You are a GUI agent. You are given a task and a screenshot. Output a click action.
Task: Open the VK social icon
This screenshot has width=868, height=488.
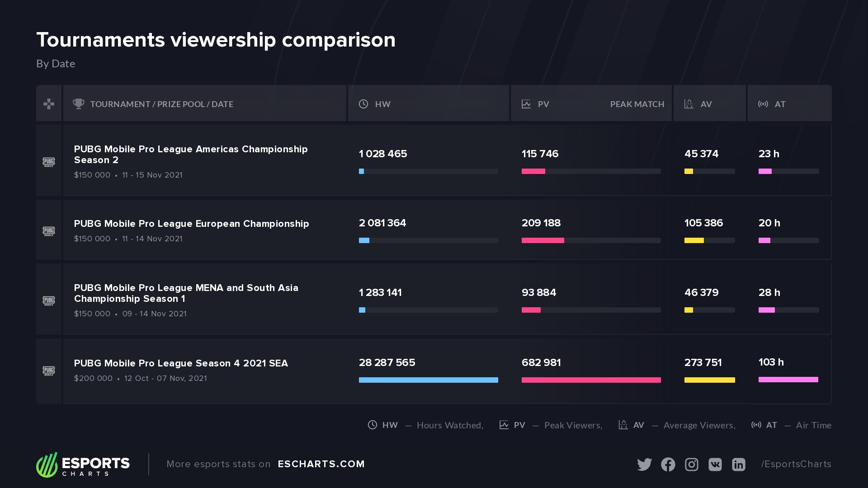coord(715,465)
